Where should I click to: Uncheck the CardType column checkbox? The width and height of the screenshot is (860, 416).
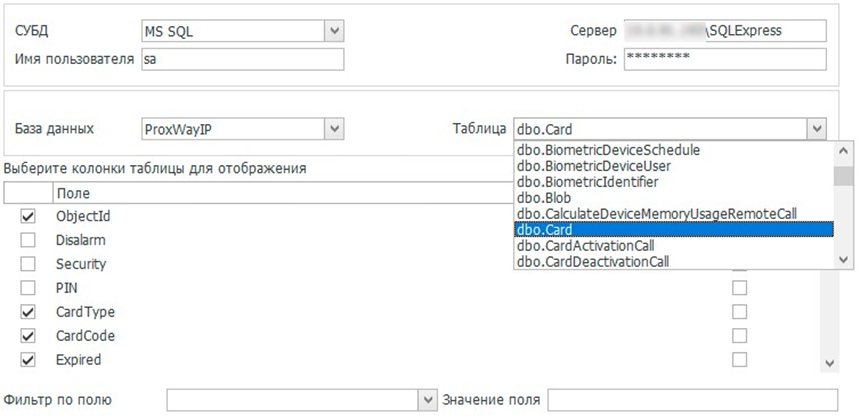(x=28, y=312)
